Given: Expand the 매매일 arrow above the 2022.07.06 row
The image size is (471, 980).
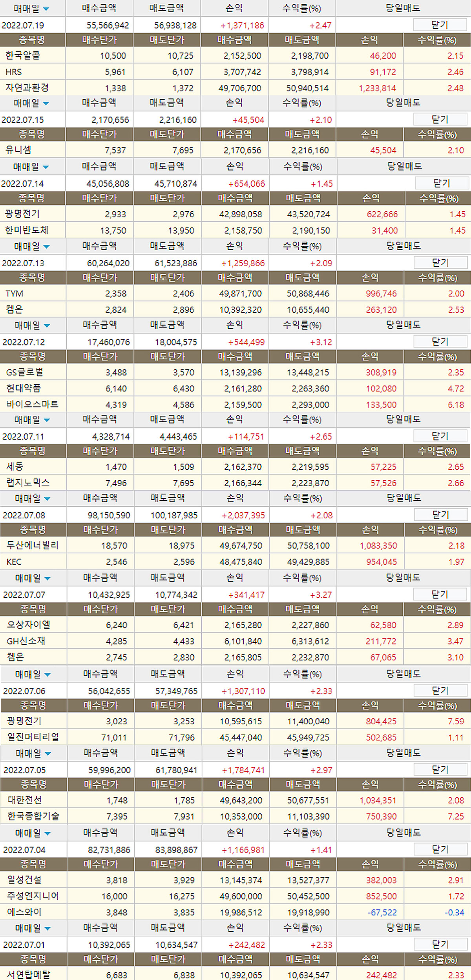Looking at the screenshot, I should click(x=47, y=675).
